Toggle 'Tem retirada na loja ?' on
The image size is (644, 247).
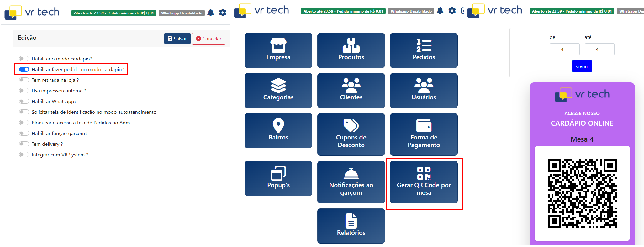click(24, 80)
